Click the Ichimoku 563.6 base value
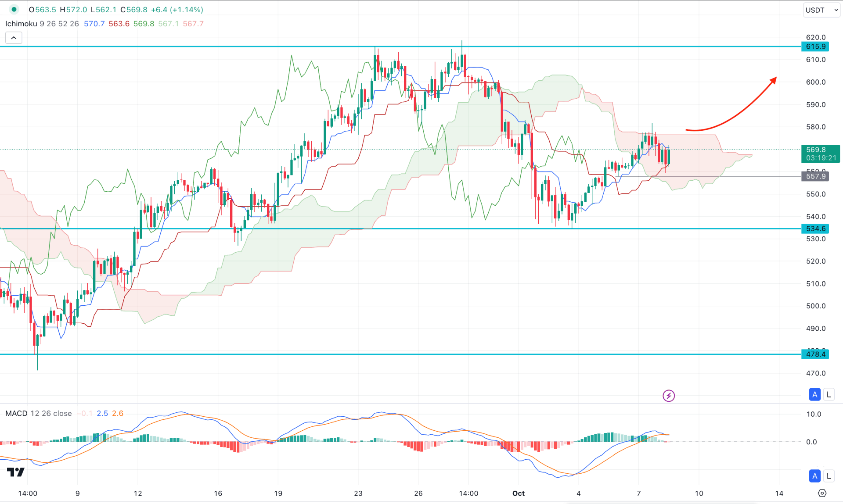This screenshot has width=843, height=504. click(x=119, y=24)
